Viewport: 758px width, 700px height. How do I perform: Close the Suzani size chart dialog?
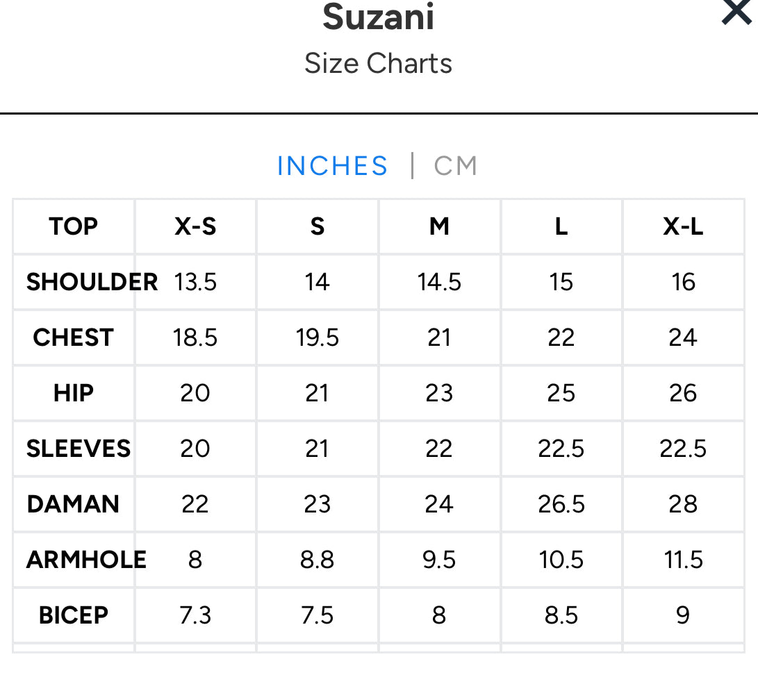tap(736, 12)
